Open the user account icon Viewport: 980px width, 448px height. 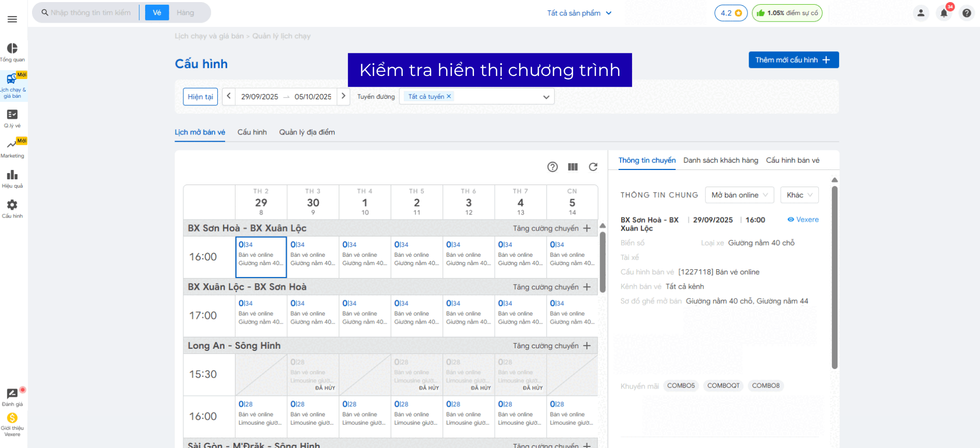(921, 13)
